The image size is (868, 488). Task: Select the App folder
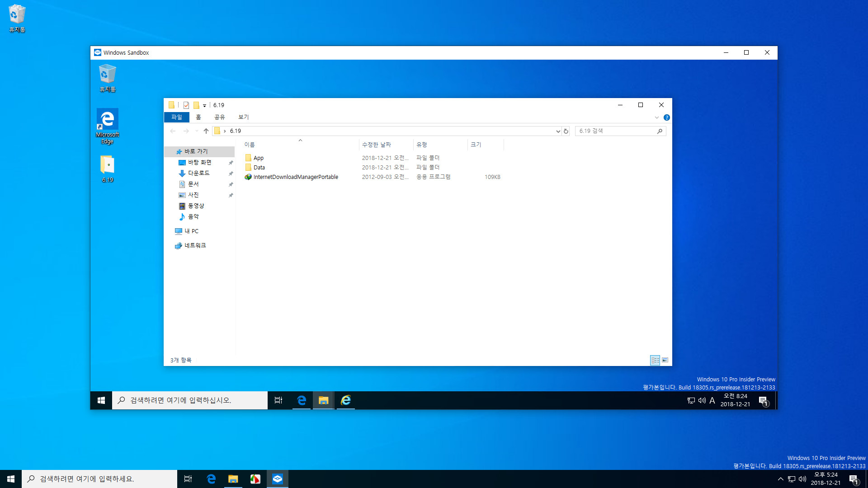point(259,158)
